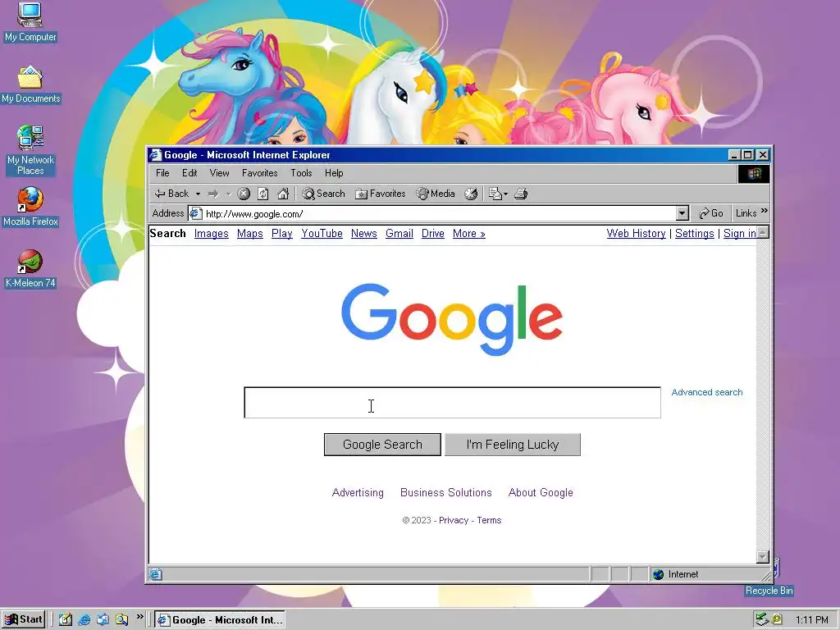Open the Terms link in footer
This screenshot has height=630, width=840.
(489, 520)
